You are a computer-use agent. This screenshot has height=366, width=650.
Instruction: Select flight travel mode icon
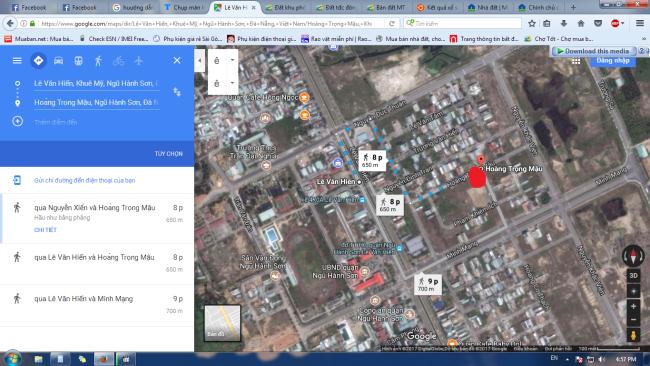pyautogui.click(x=138, y=61)
